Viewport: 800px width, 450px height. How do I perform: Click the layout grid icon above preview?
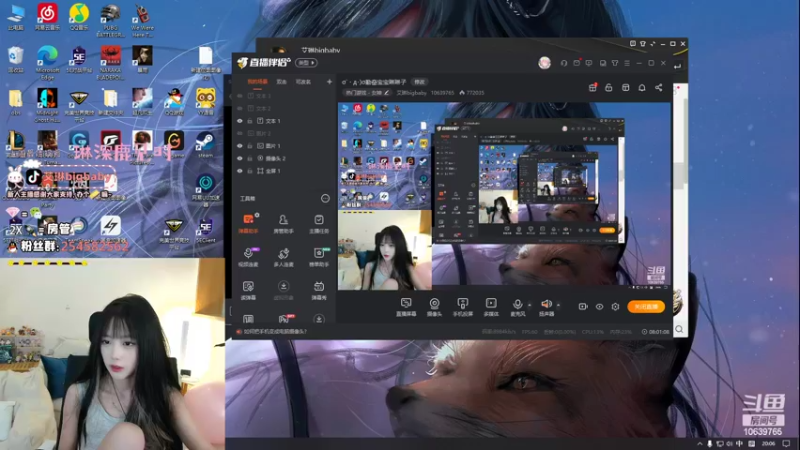pos(626,88)
